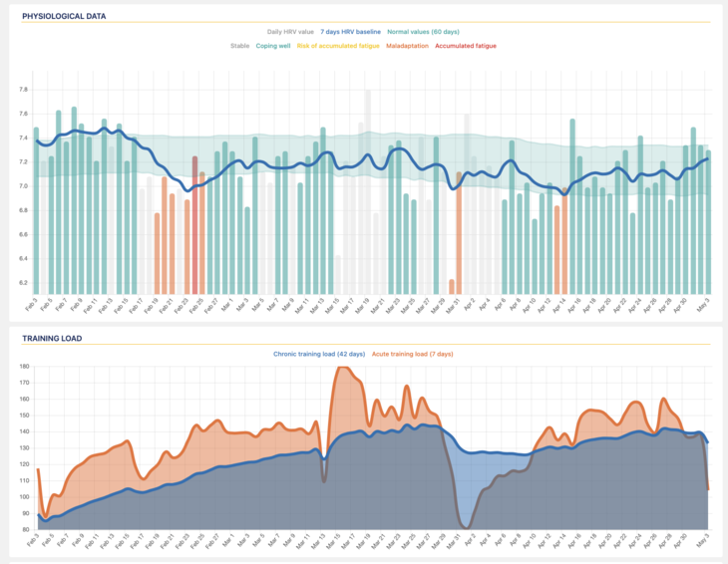Toggle the Daily HRV value legend entry
Viewport: 728px width, 564px height.
(x=290, y=32)
